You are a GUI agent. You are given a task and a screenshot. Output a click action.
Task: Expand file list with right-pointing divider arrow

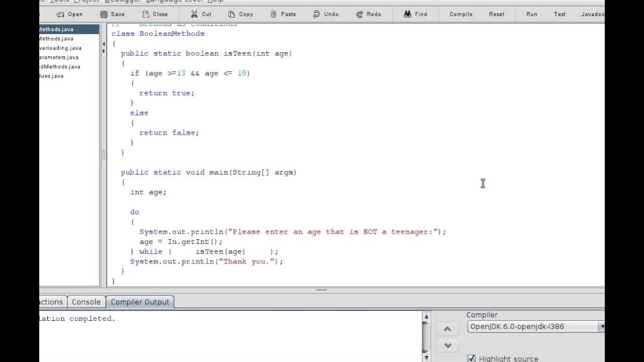click(x=103, y=51)
